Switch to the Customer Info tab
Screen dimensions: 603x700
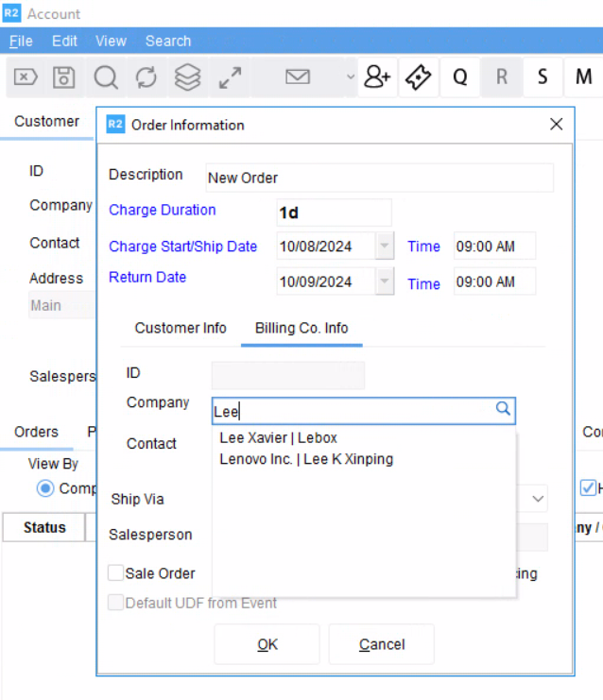pyautogui.click(x=181, y=328)
